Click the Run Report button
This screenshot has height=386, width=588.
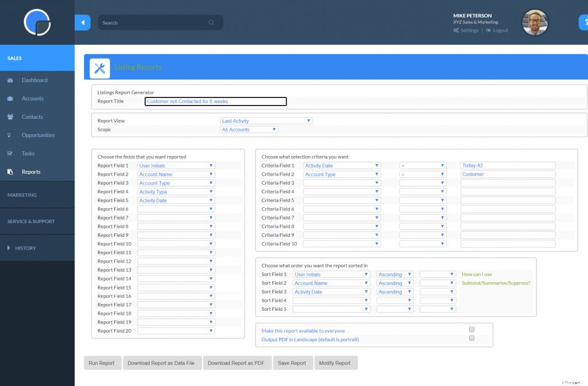pyautogui.click(x=102, y=362)
